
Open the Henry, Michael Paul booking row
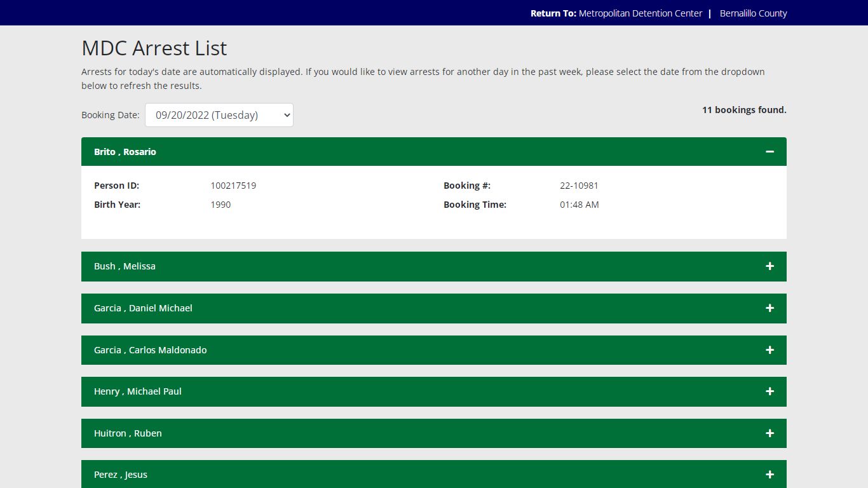tap(434, 391)
